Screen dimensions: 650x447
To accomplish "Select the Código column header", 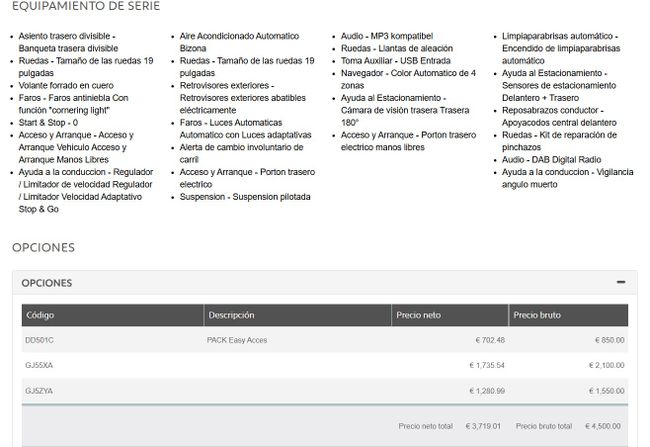I will click(x=113, y=315).
